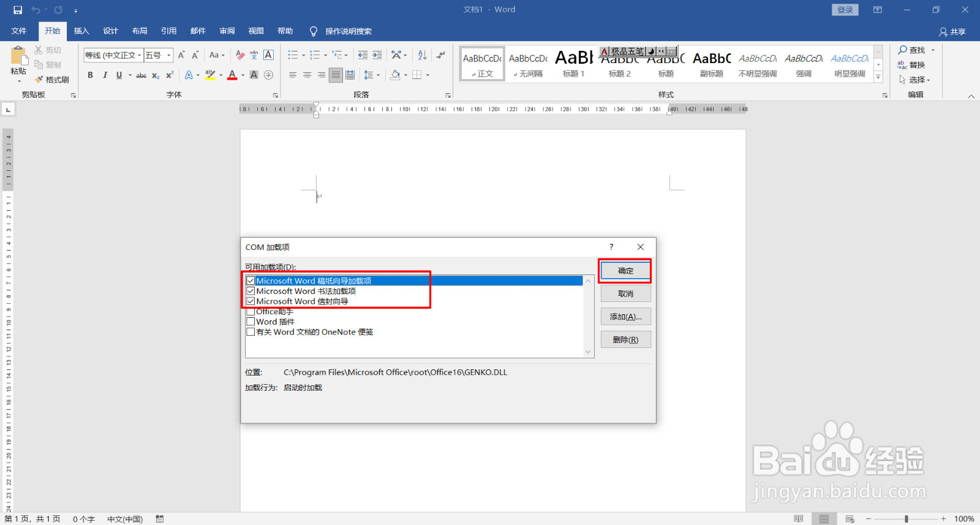Click the Replace option
Image resolution: width=980 pixels, height=525 pixels.
tap(911, 65)
